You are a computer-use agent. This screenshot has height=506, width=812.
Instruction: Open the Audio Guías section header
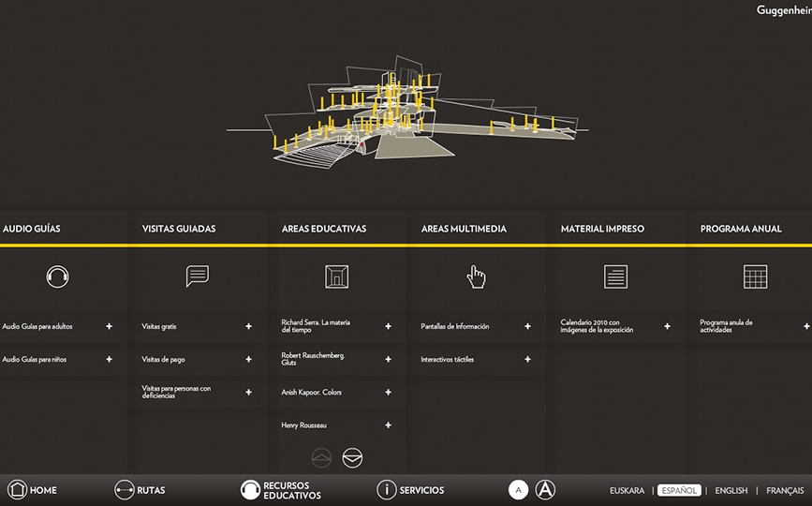pyautogui.click(x=32, y=229)
